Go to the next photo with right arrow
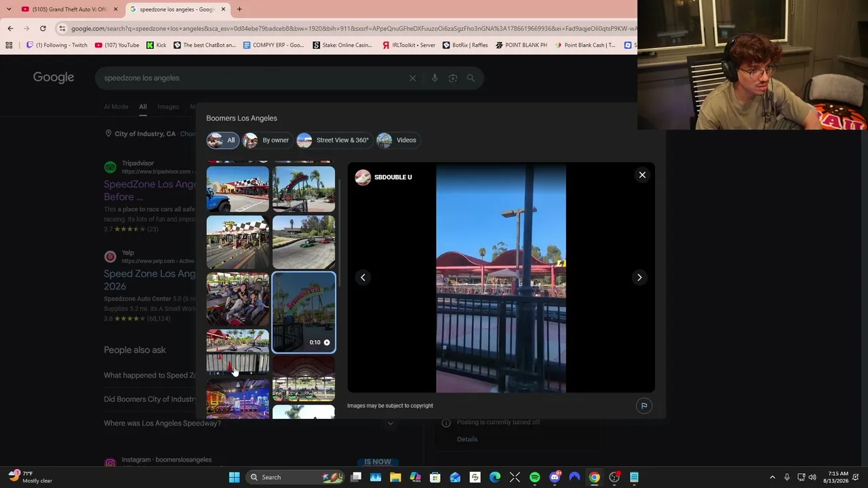 pos(639,277)
